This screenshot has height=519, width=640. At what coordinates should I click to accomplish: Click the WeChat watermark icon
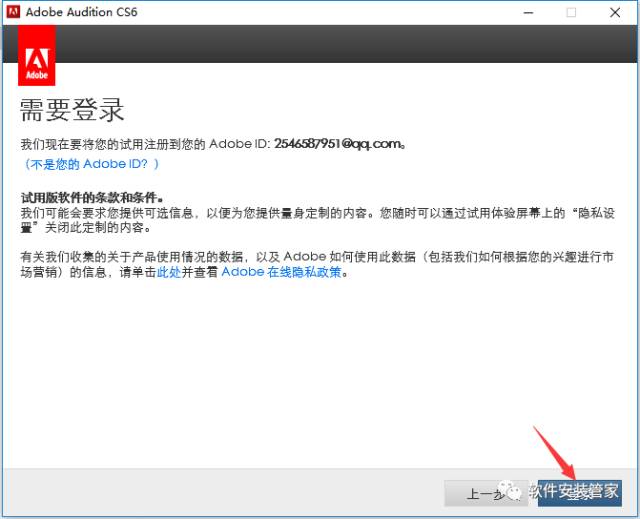coord(512,491)
